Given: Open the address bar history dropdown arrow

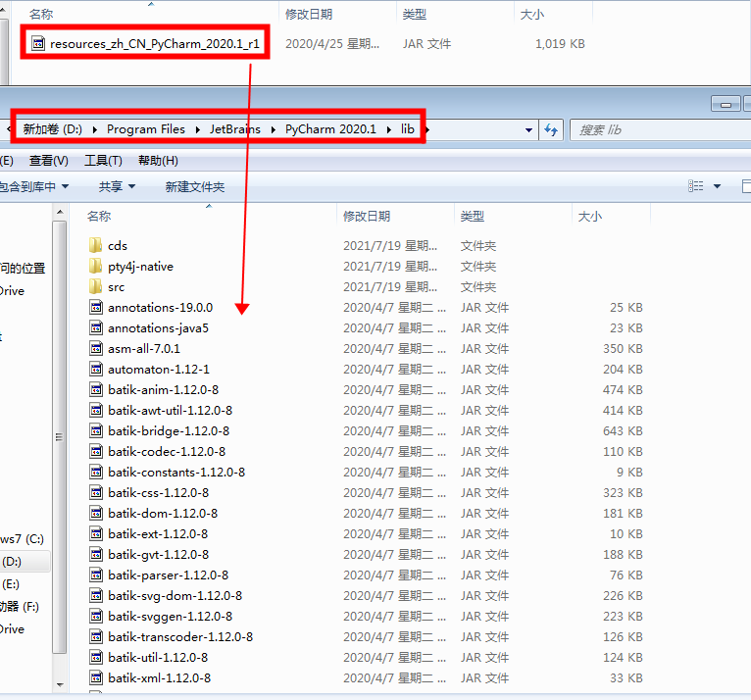Looking at the screenshot, I should point(529,129).
